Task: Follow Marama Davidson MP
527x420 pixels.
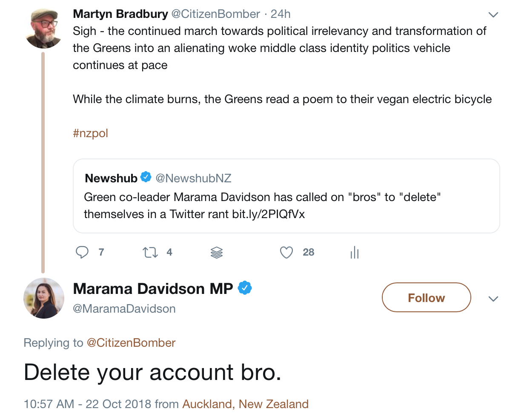Action: pos(426,298)
